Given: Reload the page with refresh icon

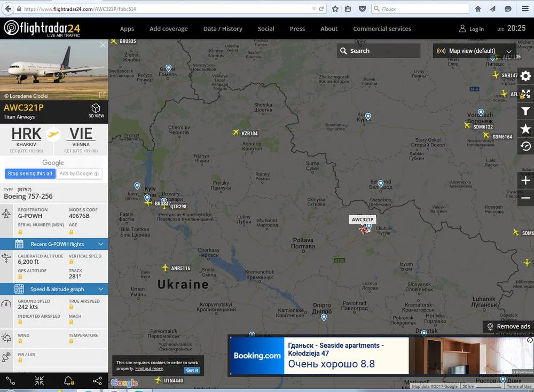Looking at the screenshot, I should (x=321, y=9).
